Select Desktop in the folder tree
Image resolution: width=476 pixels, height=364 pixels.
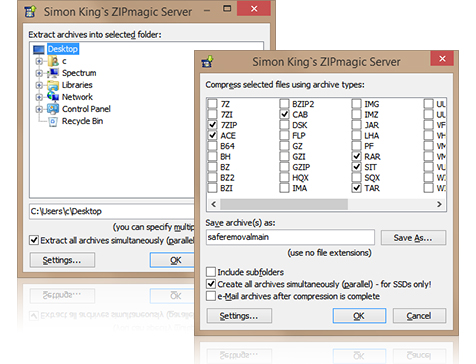63,49
